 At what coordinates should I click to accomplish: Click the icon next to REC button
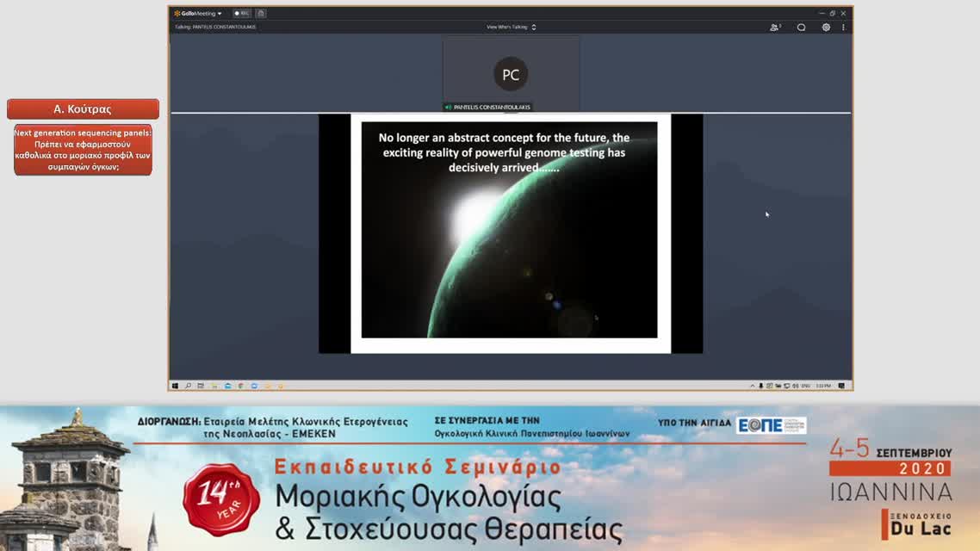click(261, 14)
